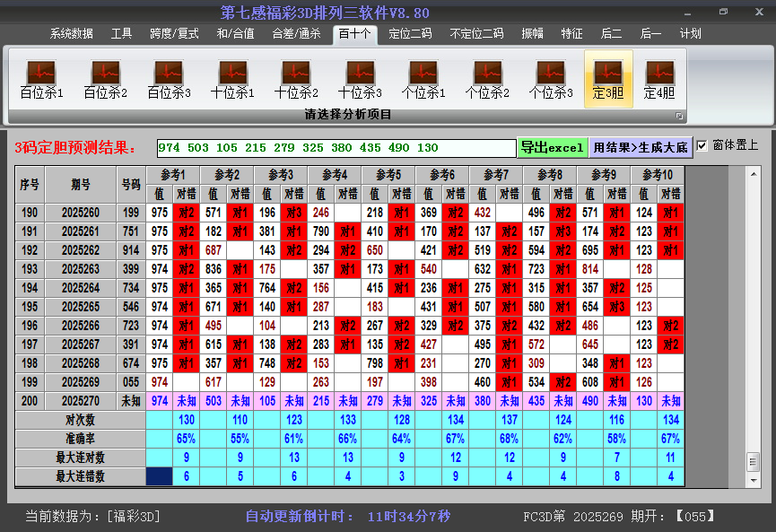Open the 系统数据 menu tab

72,34
